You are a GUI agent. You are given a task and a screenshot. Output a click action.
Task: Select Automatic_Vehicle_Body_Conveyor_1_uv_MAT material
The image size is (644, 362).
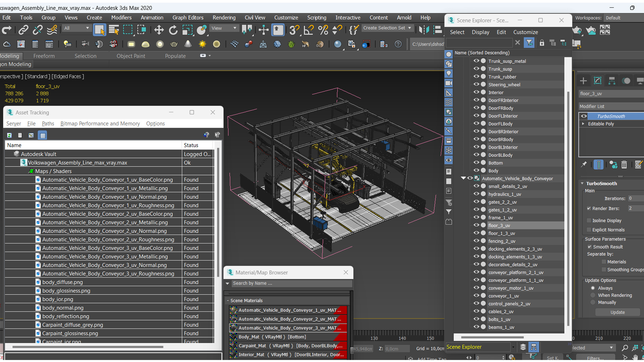coord(288,310)
